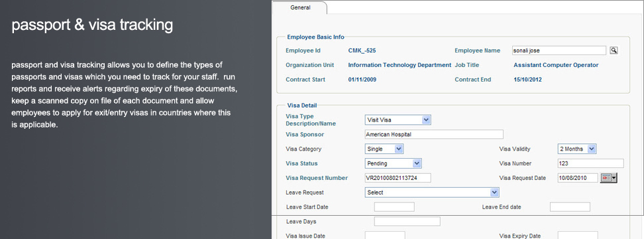644x239 pixels.
Task: Focus the Visa Sponsor text field
Action: (434, 135)
